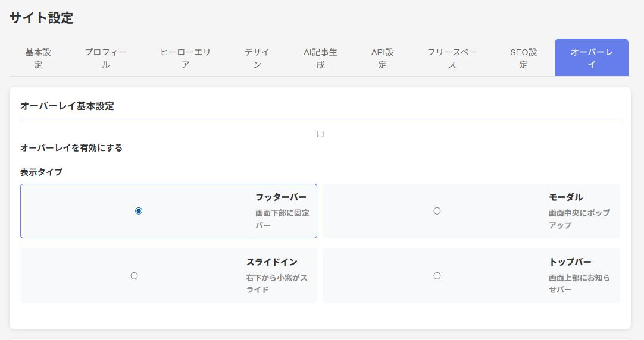Viewport: 644px width, 340px height.
Task: Click the オーバーレイを有効にする label text
Action: 71,148
